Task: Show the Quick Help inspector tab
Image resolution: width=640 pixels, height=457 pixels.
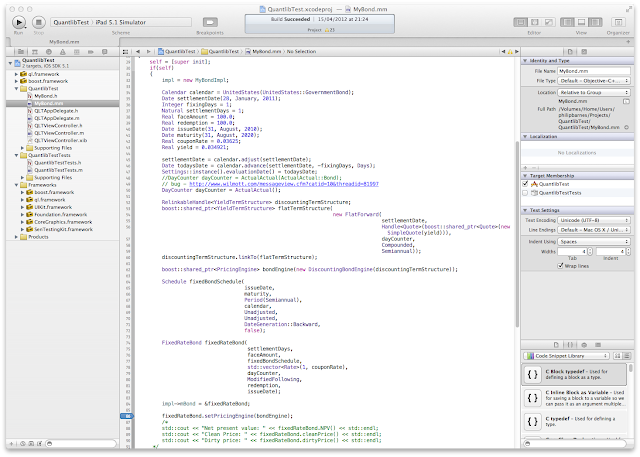Action: click(584, 52)
